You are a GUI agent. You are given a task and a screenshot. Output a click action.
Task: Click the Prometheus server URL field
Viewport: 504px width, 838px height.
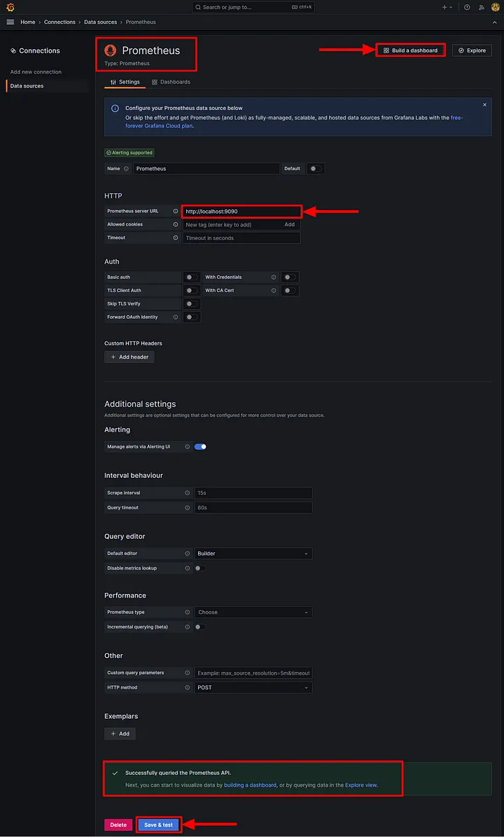pyautogui.click(x=242, y=211)
